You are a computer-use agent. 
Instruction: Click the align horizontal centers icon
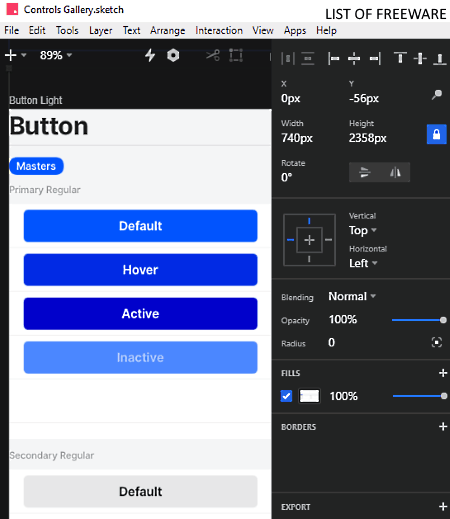pos(354,59)
